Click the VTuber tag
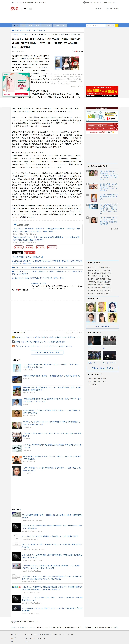The height and width of the screenshot is (644, 129). click(29, 247)
